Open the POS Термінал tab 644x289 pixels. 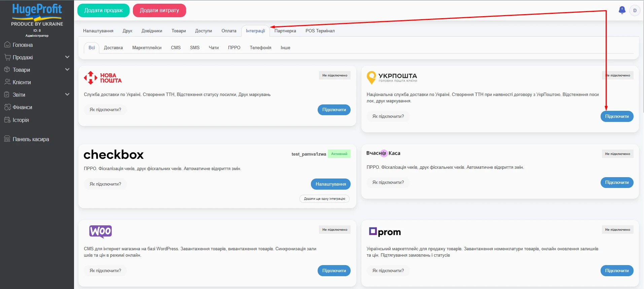coord(320,31)
